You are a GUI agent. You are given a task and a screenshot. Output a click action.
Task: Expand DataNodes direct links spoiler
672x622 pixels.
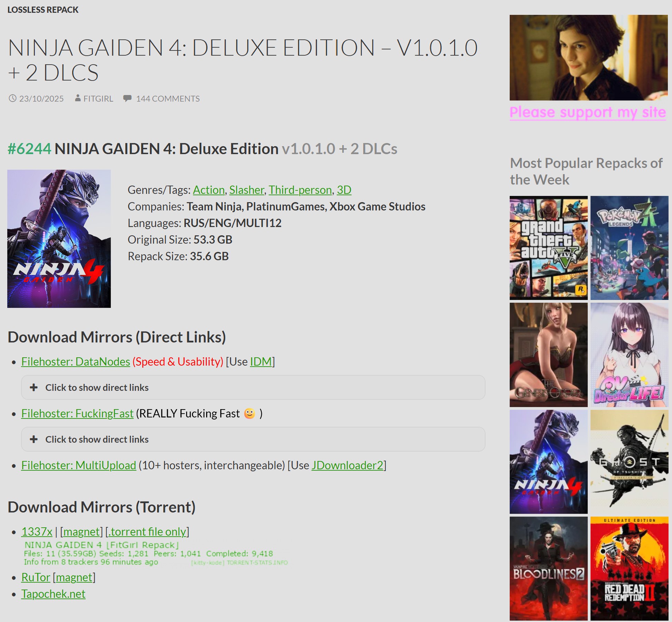97,387
